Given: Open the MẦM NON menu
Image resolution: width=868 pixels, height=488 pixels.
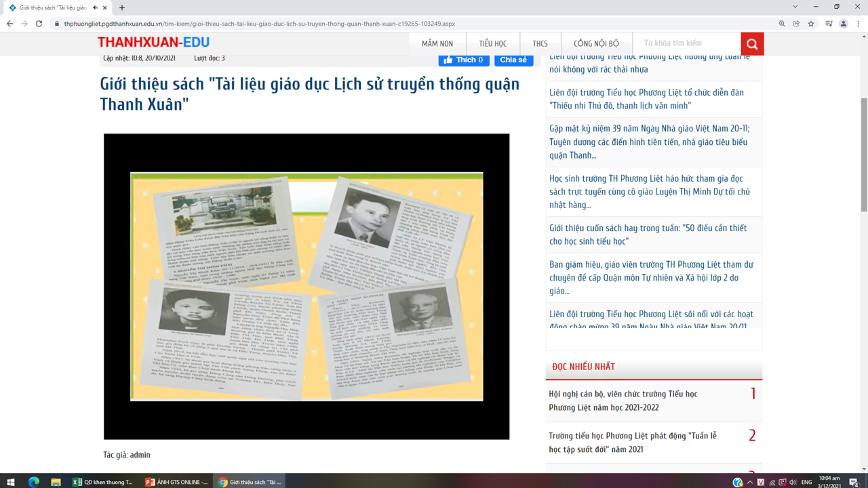Looking at the screenshot, I should click(437, 43).
